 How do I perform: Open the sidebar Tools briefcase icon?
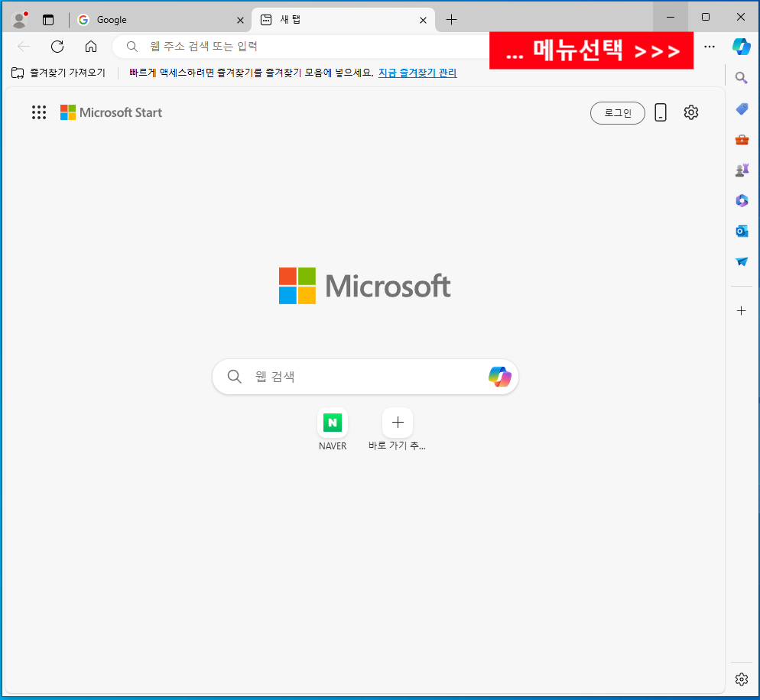741,140
